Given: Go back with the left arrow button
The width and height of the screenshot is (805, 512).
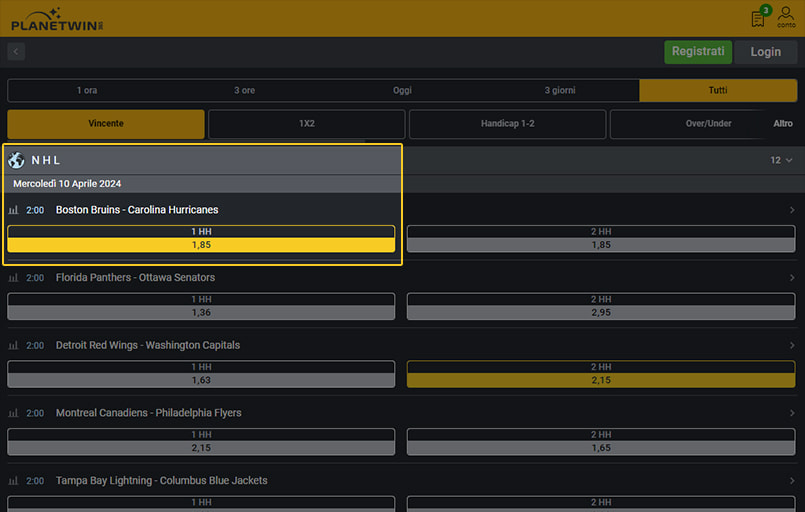Looking at the screenshot, I should coord(16,51).
